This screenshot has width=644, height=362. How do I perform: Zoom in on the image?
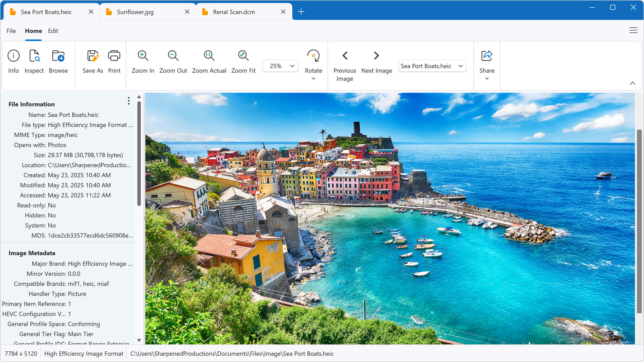tap(143, 61)
